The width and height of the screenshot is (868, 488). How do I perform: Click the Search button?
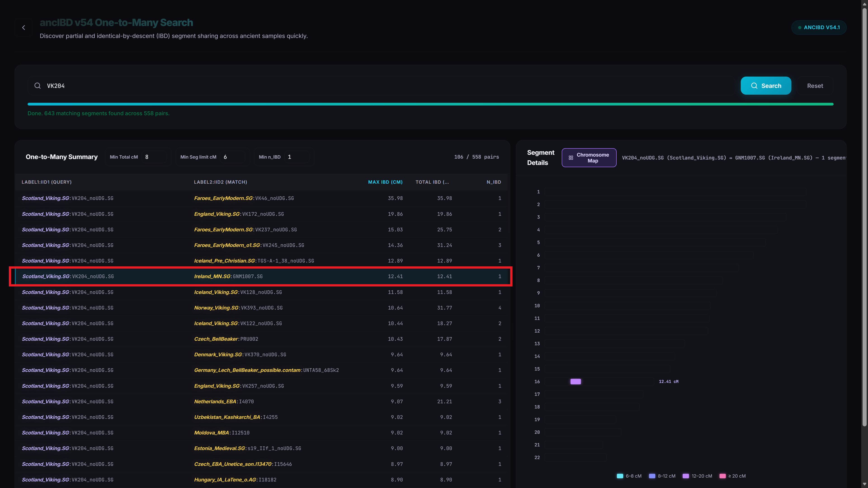[x=766, y=86]
